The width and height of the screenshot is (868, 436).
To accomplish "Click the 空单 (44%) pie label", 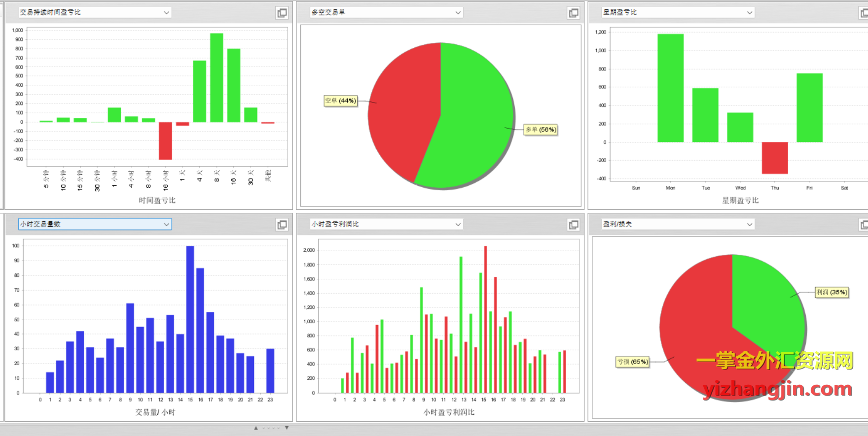I will click(340, 101).
